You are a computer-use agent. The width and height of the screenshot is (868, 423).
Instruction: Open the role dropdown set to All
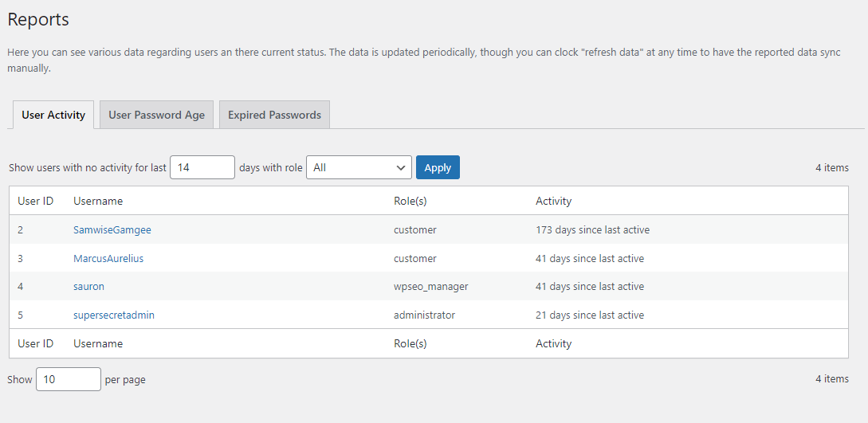point(359,167)
